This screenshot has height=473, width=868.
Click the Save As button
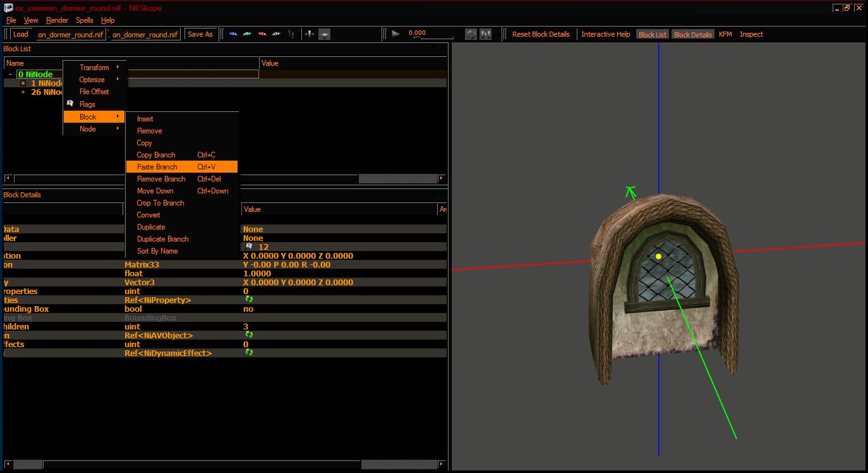(x=200, y=34)
